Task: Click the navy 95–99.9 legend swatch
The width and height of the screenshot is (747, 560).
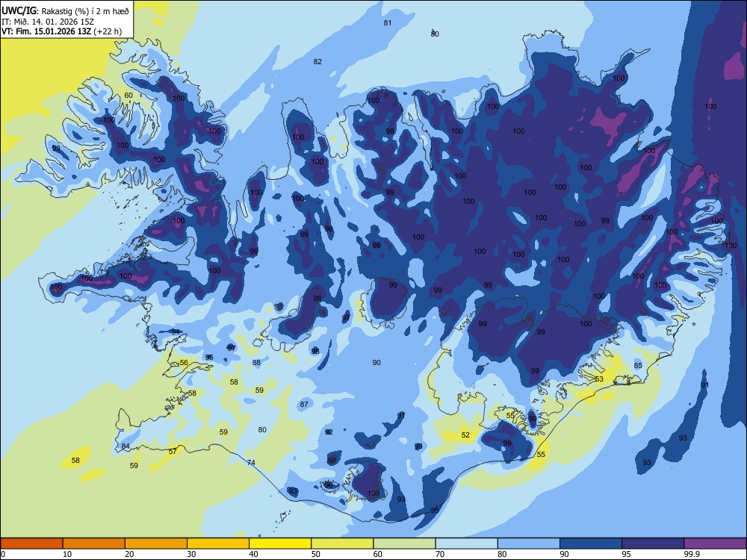Action: click(x=653, y=544)
